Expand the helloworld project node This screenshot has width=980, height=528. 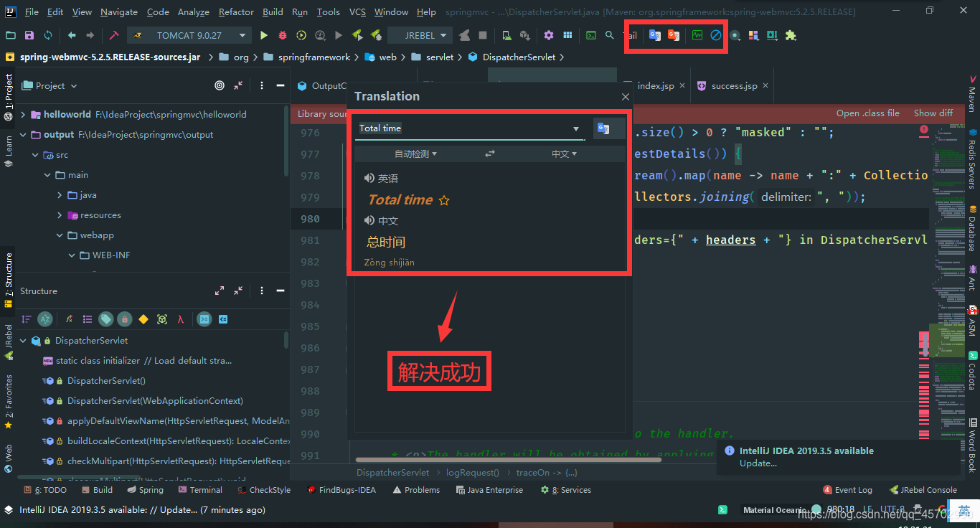pyautogui.click(x=23, y=114)
